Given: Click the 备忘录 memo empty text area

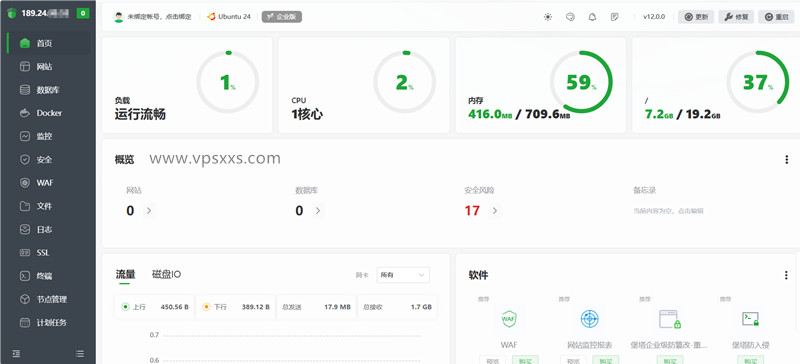Looking at the screenshot, I should point(668,210).
